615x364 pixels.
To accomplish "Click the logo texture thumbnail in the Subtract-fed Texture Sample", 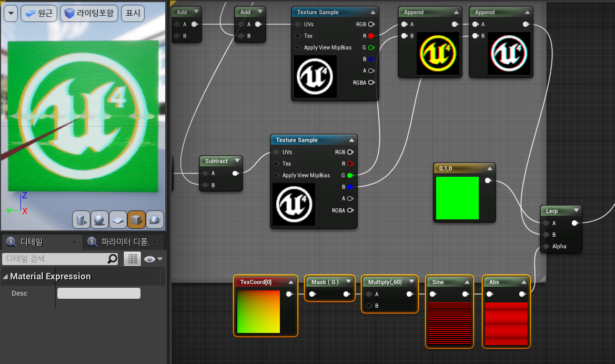I will point(294,205).
